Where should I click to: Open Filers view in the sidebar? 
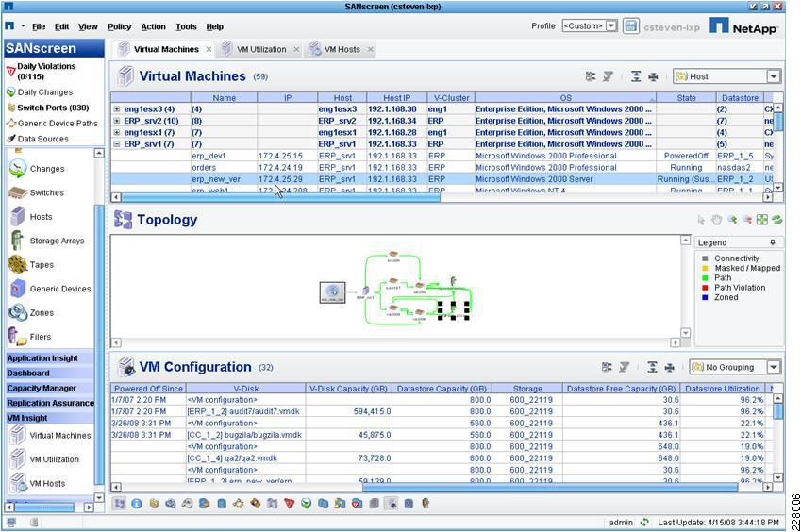[x=30, y=337]
